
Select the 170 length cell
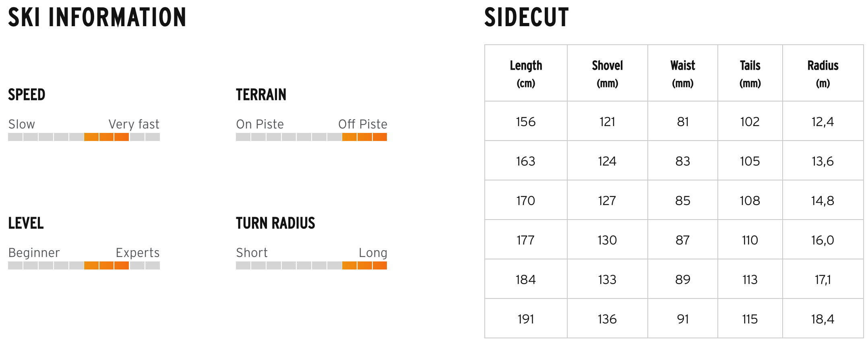tap(526, 201)
